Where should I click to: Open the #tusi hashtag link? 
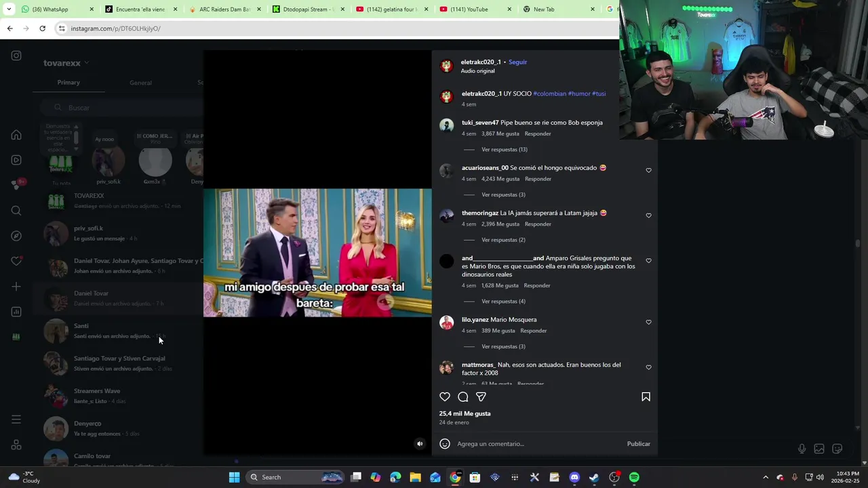click(599, 94)
